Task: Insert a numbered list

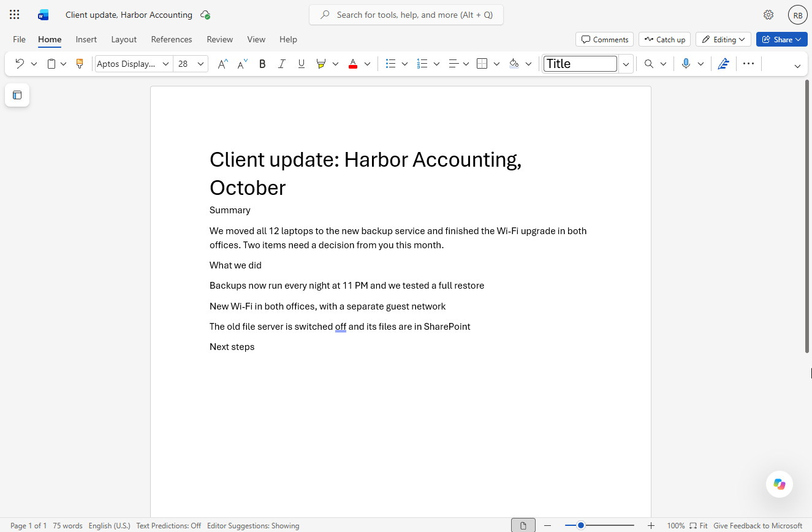Action: [422, 64]
